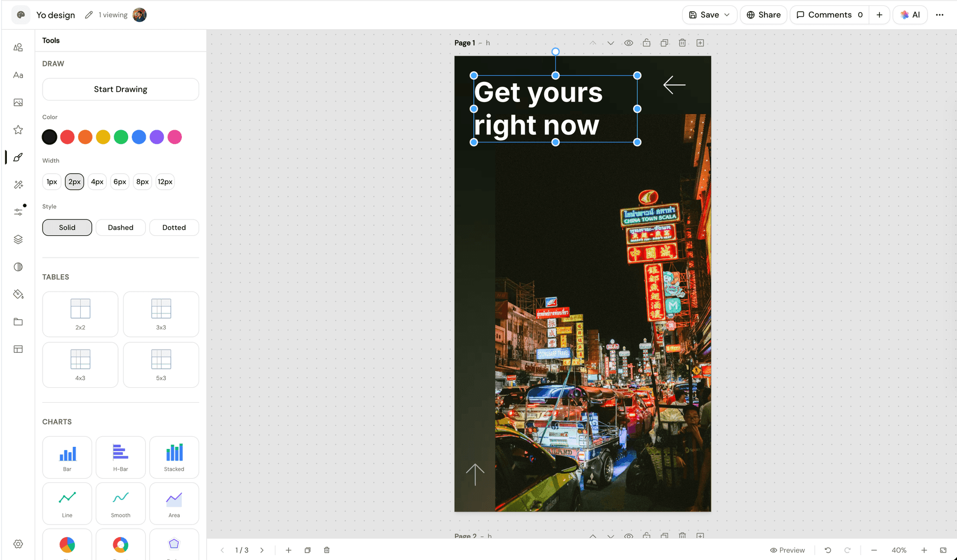Insert a 2x2 table

[x=80, y=314]
